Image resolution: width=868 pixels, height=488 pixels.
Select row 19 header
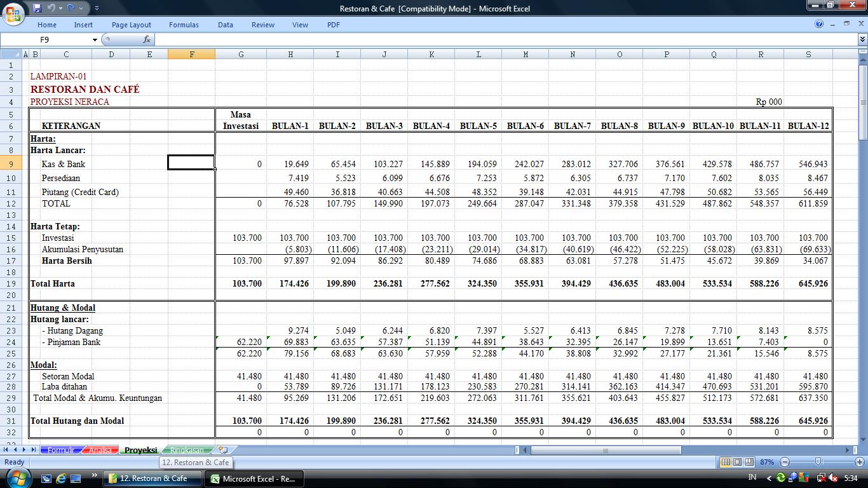(x=11, y=283)
